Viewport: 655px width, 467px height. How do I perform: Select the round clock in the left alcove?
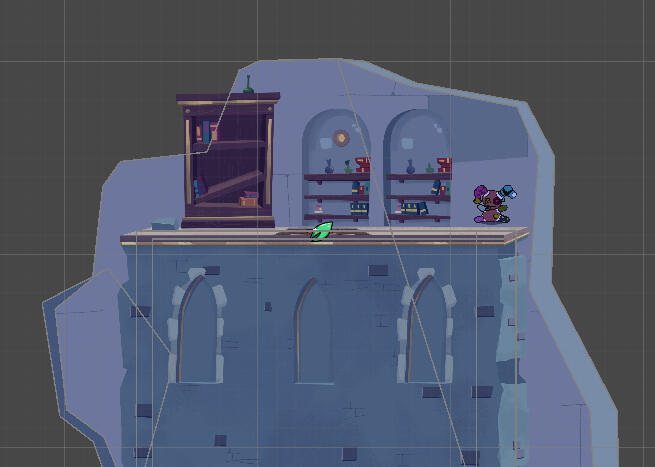tap(341, 138)
